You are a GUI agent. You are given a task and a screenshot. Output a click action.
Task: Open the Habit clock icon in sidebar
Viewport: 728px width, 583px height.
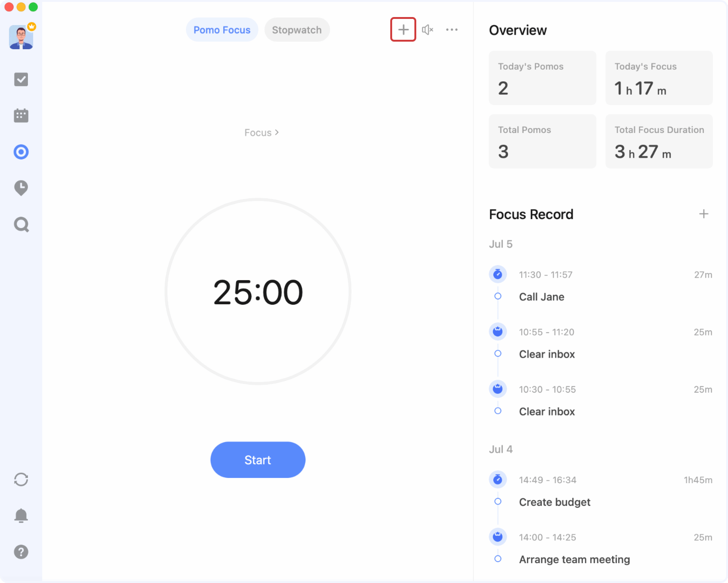[21, 188]
